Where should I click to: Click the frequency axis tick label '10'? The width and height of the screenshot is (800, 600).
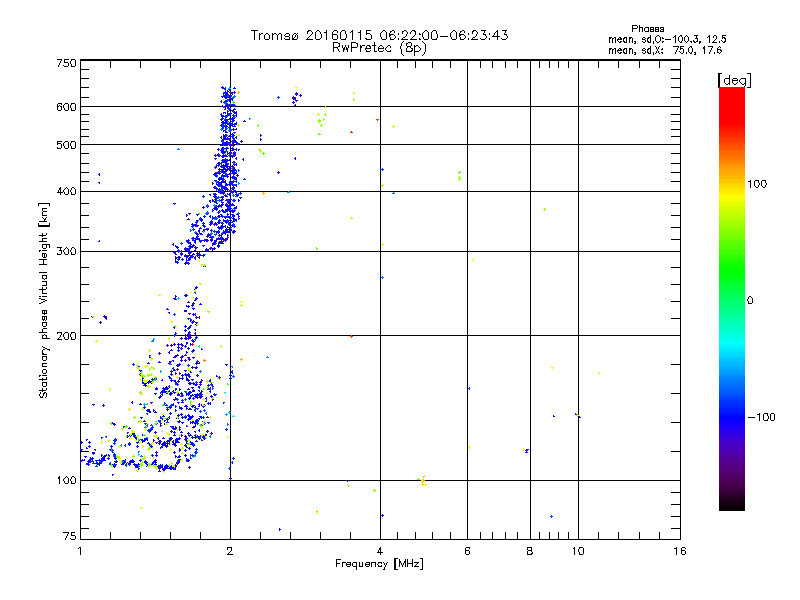point(578,551)
